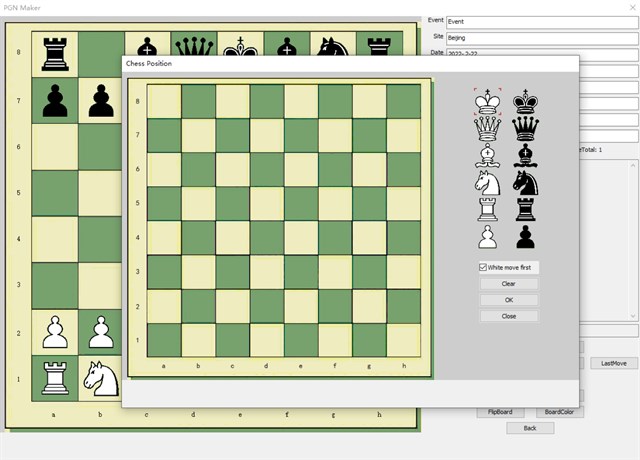Select the white bishop piece in palette
The width and height of the screenshot is (640, 460).
tap(487, 156)
